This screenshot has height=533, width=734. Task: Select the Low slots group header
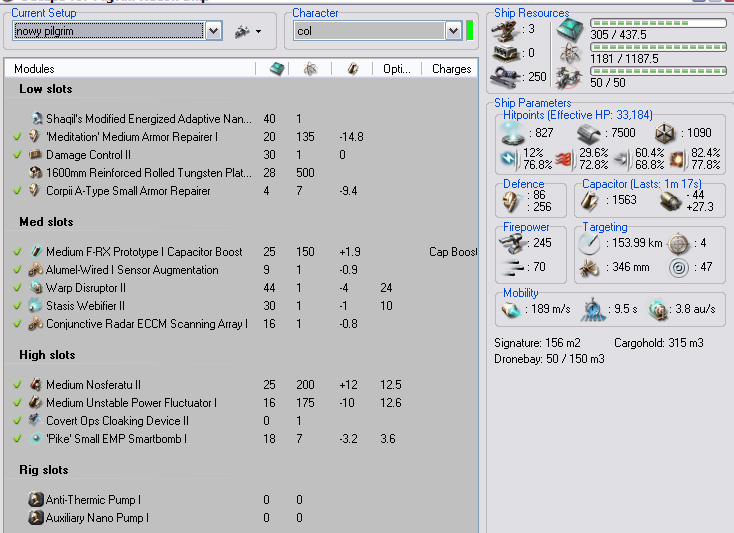[x=45, y=89]
